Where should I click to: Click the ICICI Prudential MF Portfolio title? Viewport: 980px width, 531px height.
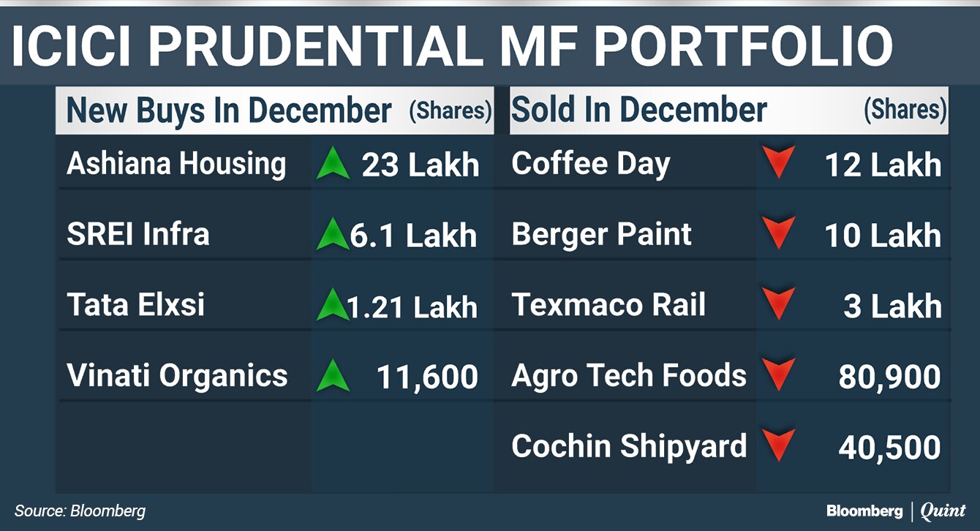pos(452,45)
